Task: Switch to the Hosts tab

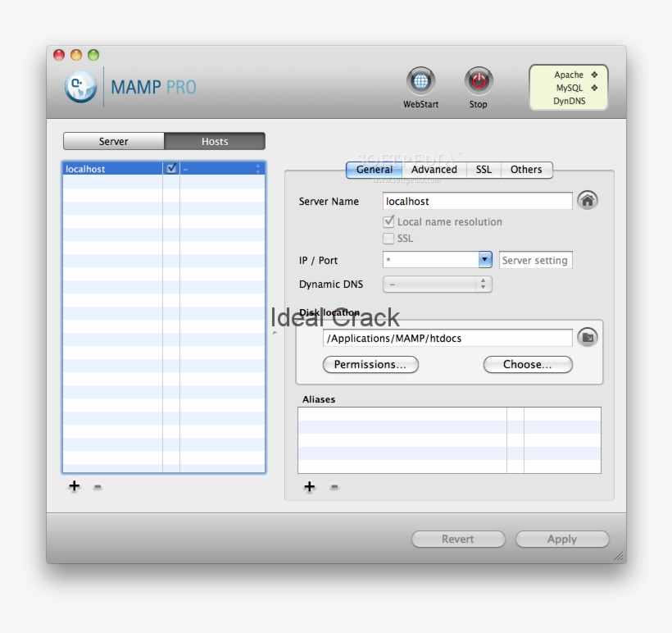Action: click(x=215, y=140)
